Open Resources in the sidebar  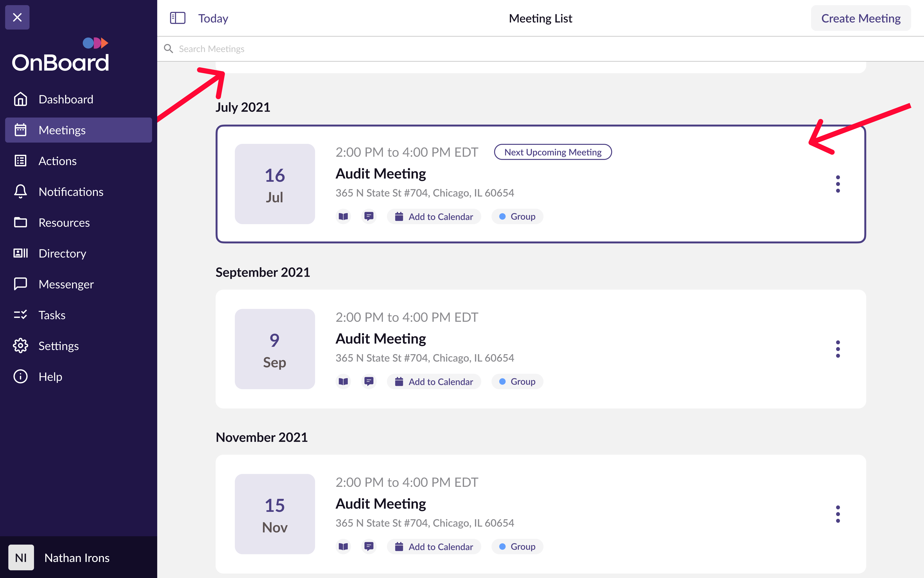[78, 223]
